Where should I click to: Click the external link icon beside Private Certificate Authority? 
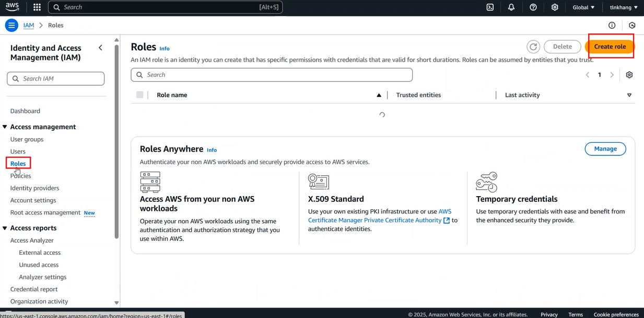[x=447, y=221]
